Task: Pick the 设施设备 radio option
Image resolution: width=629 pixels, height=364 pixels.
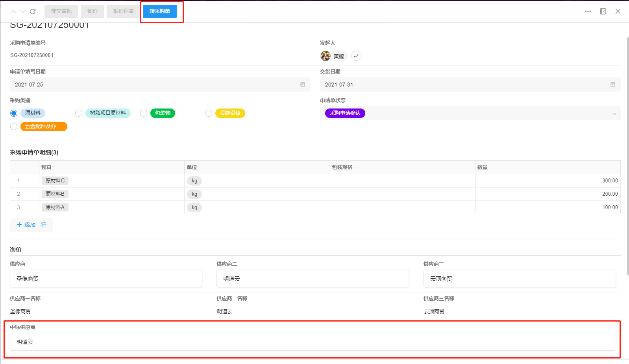Action: 209,113
